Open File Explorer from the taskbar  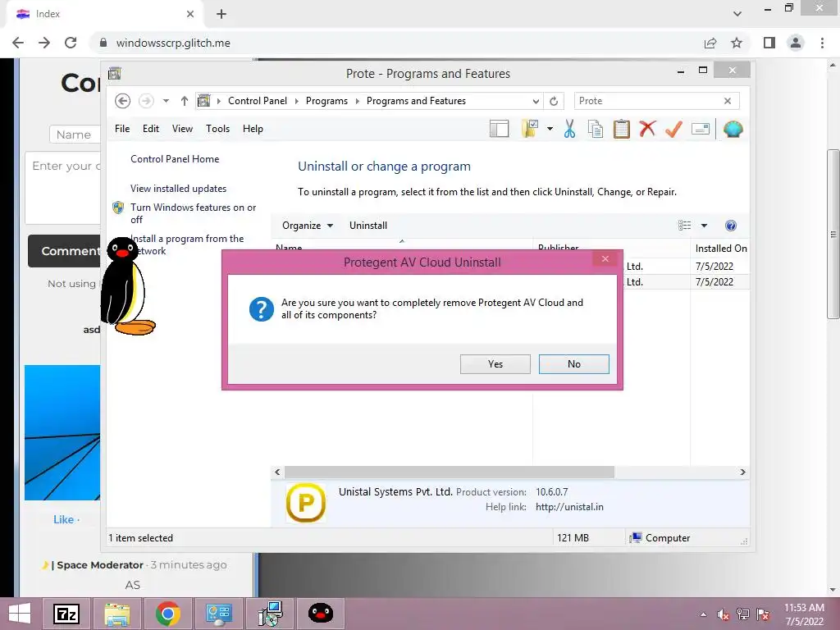click(x=116, y=614)
